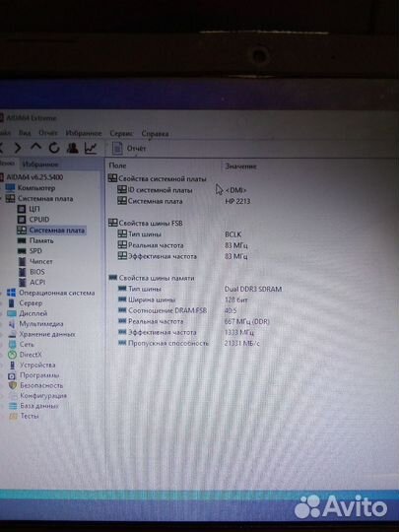
Task: Select DirectX tree item
Action: [x=31, y=355]
